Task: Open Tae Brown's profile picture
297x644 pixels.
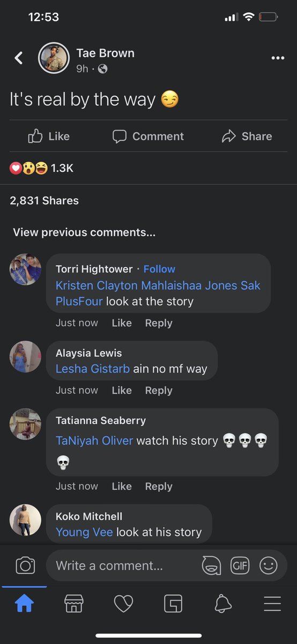Action: (x=54, y=58)
